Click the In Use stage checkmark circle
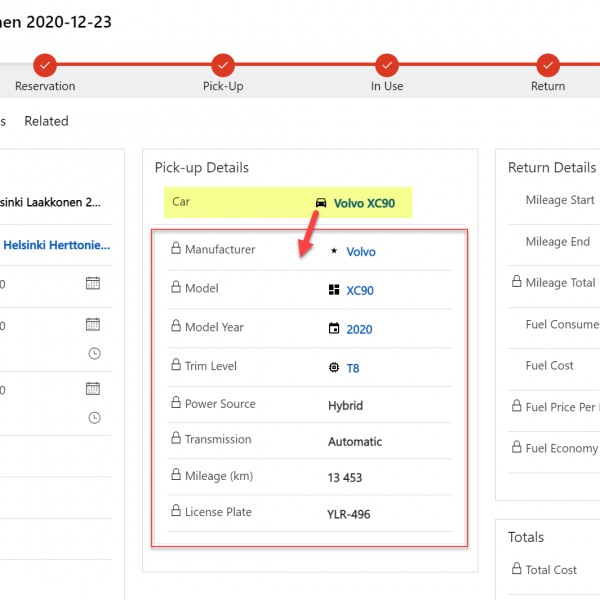This screenshot has width=600, height=600. coord(387,65)
